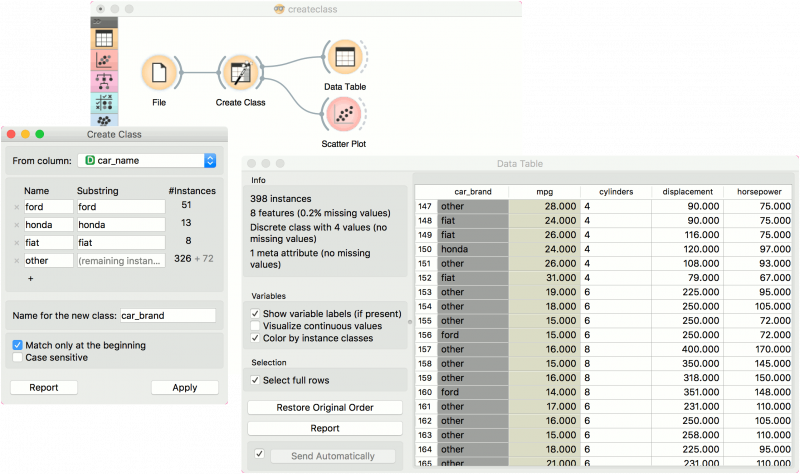The height and width of the screenshot is (474, 800).
Task: Select the Visualize category in the sidebar
Action: (x=102, y=61)
